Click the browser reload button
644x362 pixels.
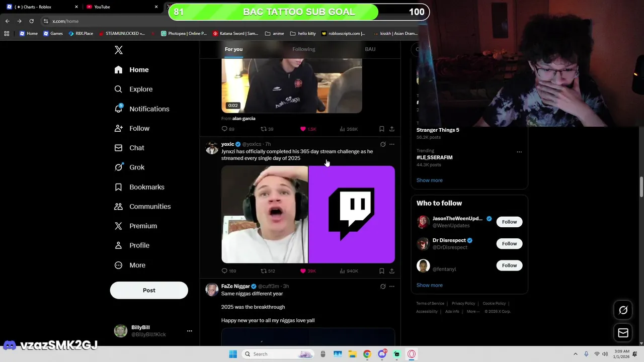31,21
